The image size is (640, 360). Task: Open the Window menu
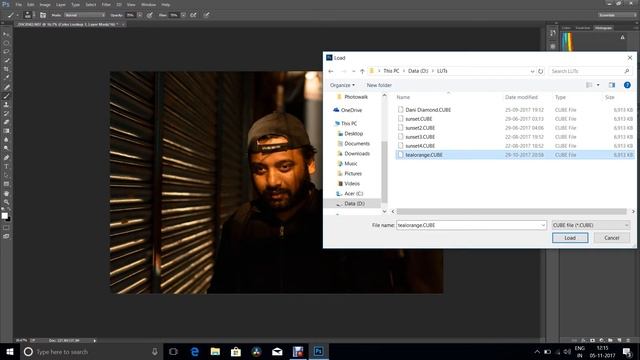[148, 4]
